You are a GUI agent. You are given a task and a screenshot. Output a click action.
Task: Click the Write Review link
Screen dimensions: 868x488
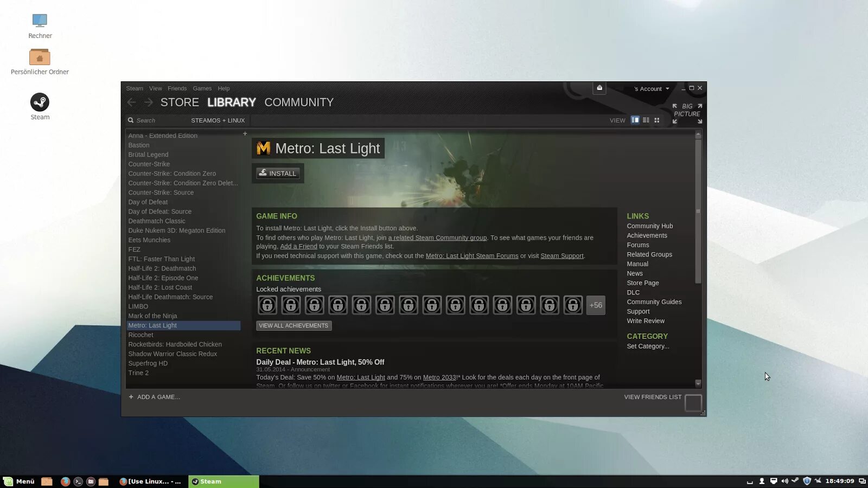pos(646,321)
